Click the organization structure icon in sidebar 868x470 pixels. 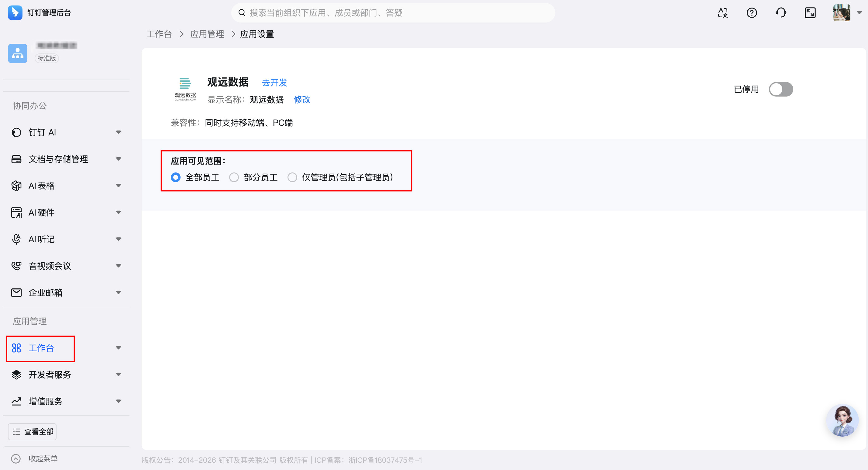pos(18,53)
